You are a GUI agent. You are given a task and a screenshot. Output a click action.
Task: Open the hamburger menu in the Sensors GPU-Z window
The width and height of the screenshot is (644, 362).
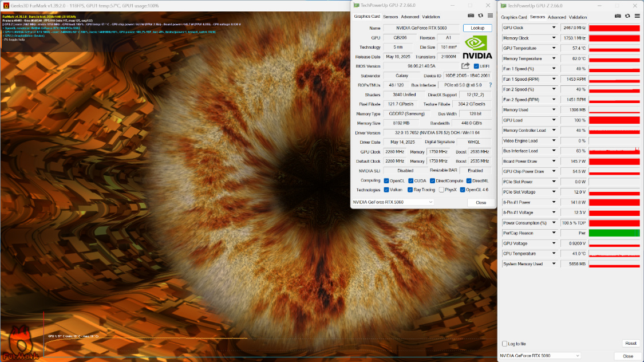coord(637,16)
